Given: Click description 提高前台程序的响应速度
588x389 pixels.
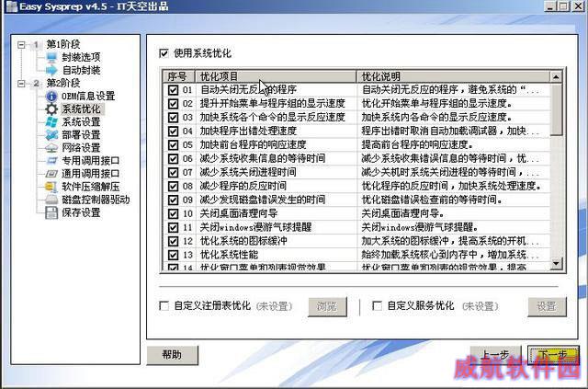Looking at the screenshot, I should coord(417,145).
